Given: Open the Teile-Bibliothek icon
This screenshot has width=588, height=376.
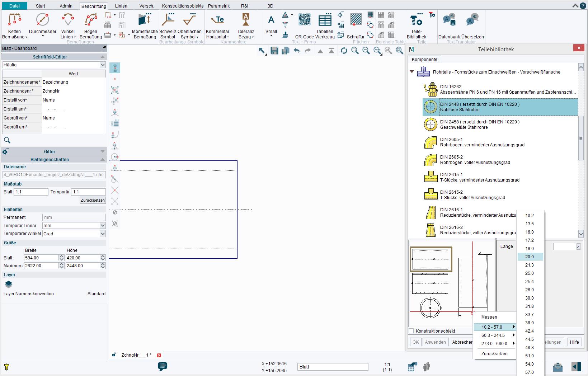Looking at the screenshot, I should click(x=416, y=20).
